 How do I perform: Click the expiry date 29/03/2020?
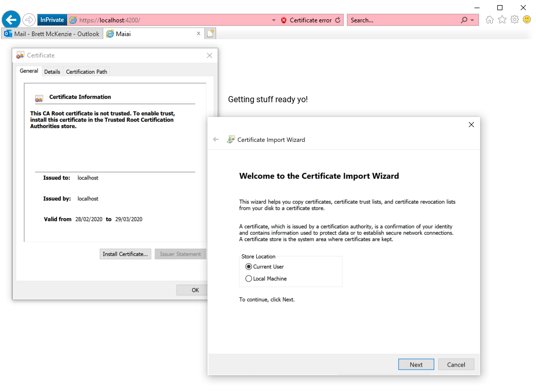(129, 219)
